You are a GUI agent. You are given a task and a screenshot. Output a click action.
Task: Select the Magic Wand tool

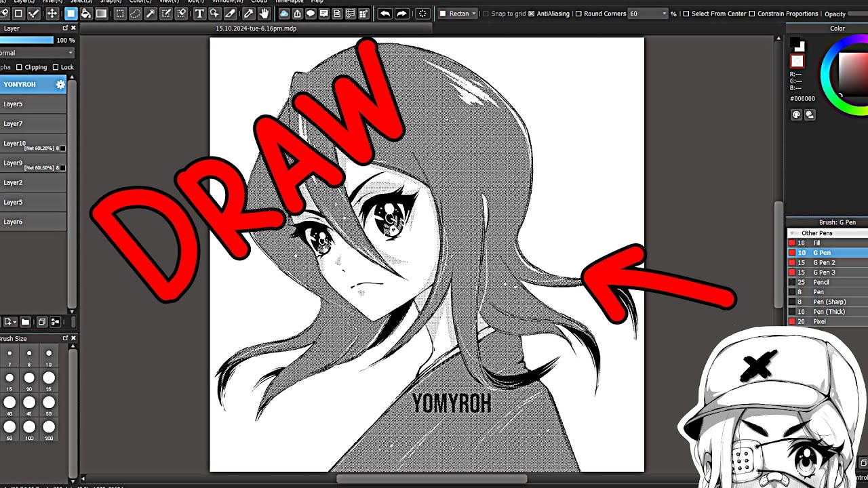[151, 14]
